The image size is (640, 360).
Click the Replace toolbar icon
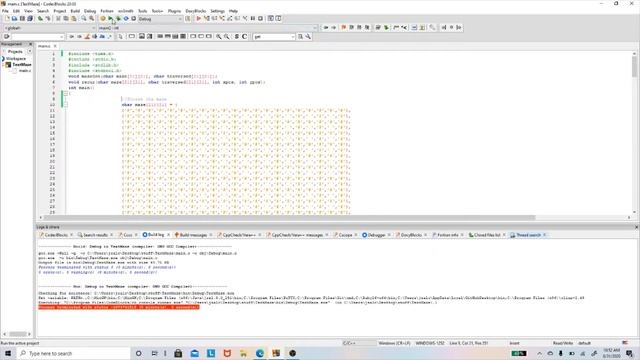92,19
